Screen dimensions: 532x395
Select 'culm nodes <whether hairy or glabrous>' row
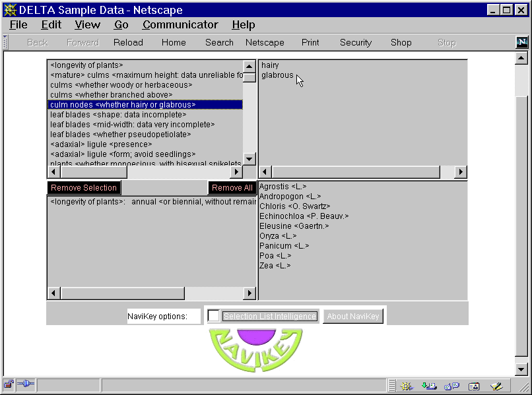coord(145,105)
